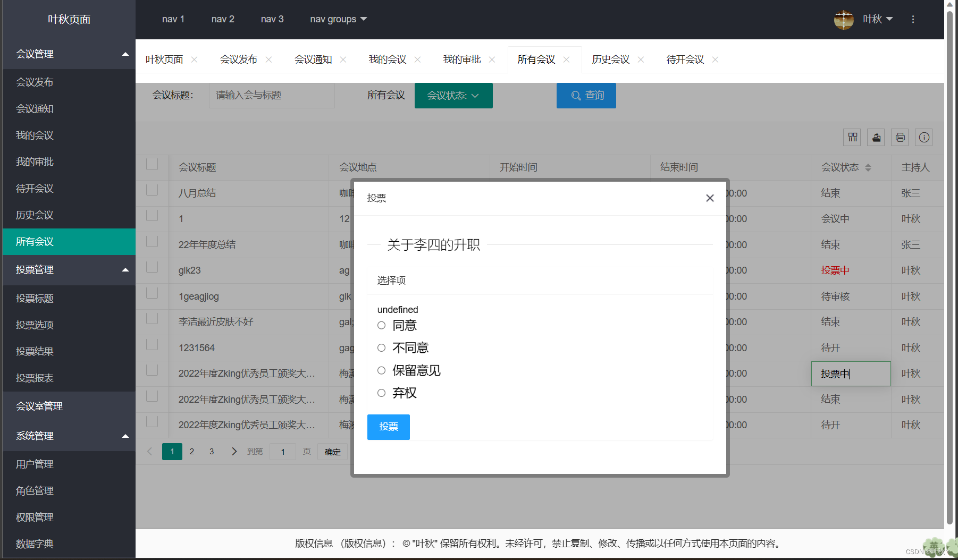Collapse the 会议管理 sidebar group

coord(69,54)
